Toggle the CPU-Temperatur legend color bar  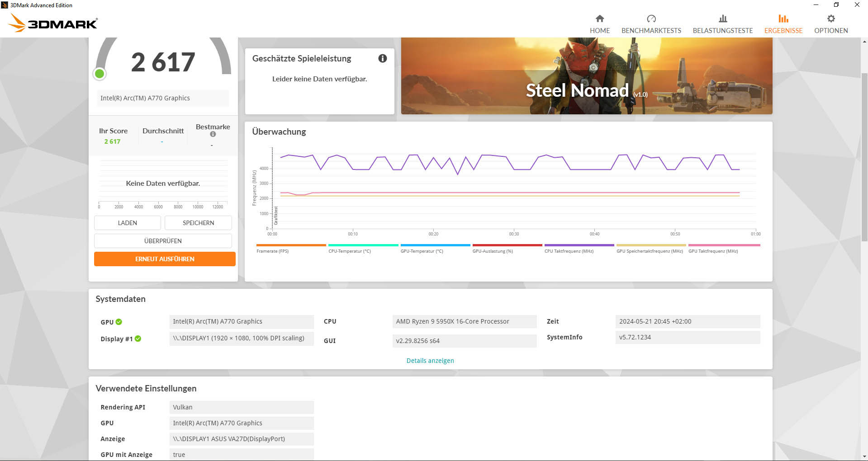pos(363,245)
